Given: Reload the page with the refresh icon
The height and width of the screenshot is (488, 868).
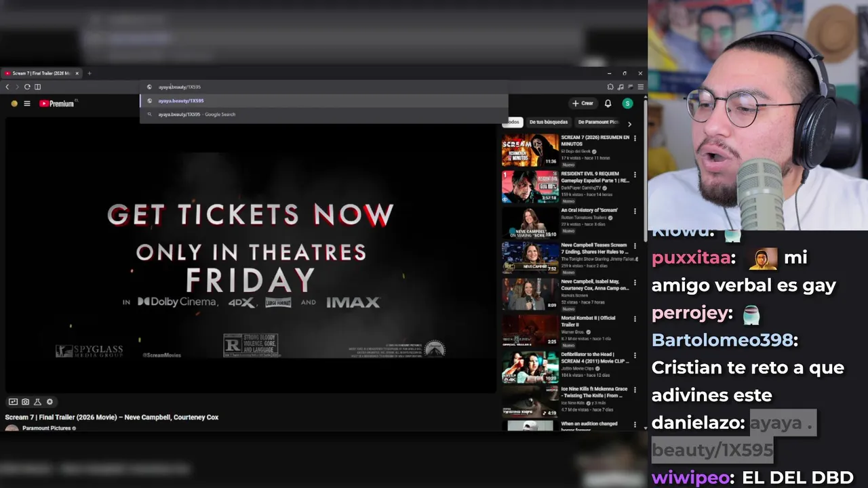Looking at the screenshot, I should (27, 87).
